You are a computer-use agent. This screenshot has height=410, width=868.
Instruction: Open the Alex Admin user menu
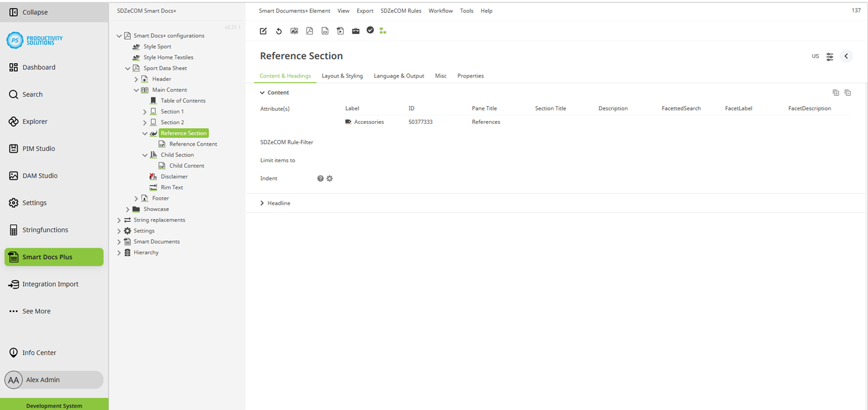coord(54,380)
